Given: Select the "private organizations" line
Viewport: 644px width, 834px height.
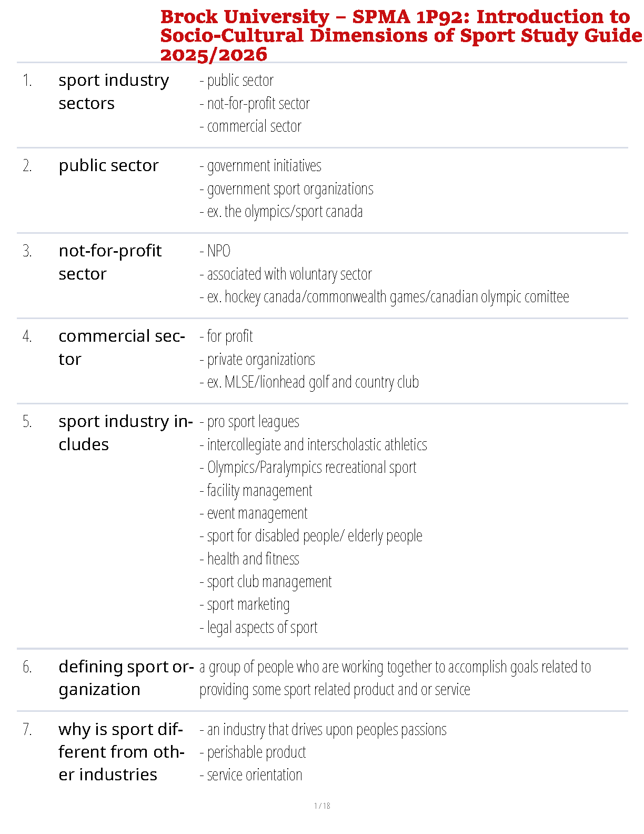Looking at the screenshot, I should point(257,360).
